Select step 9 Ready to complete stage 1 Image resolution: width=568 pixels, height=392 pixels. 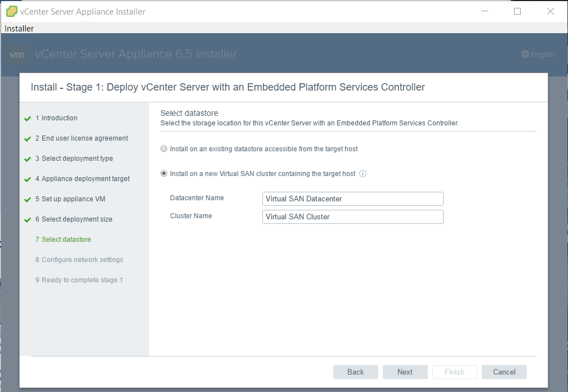tap(79, 280)
